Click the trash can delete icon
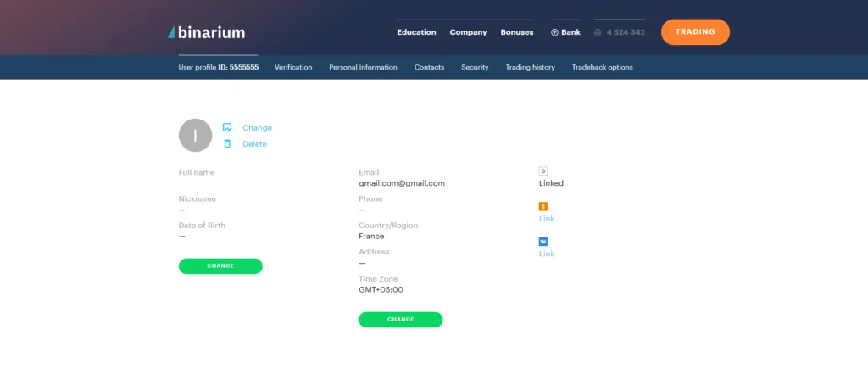 [227, 144]
